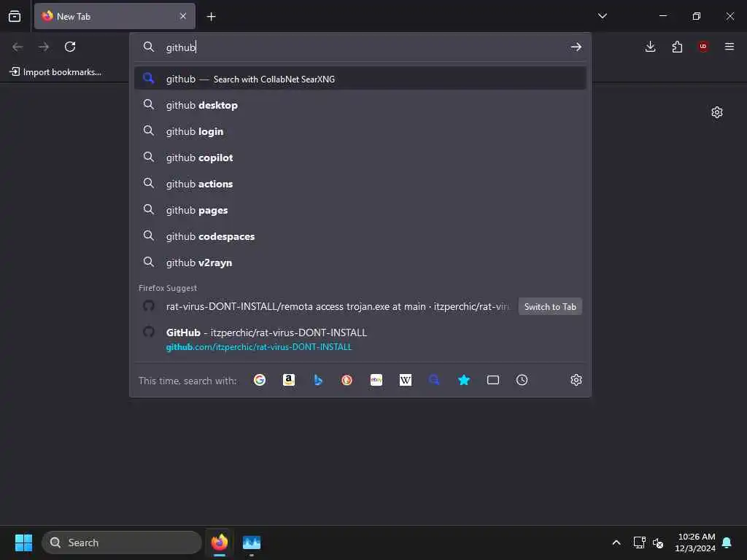747x560 pixels.
Task: Expand the list all tabs chevron
Action: [x=602, y=16]
